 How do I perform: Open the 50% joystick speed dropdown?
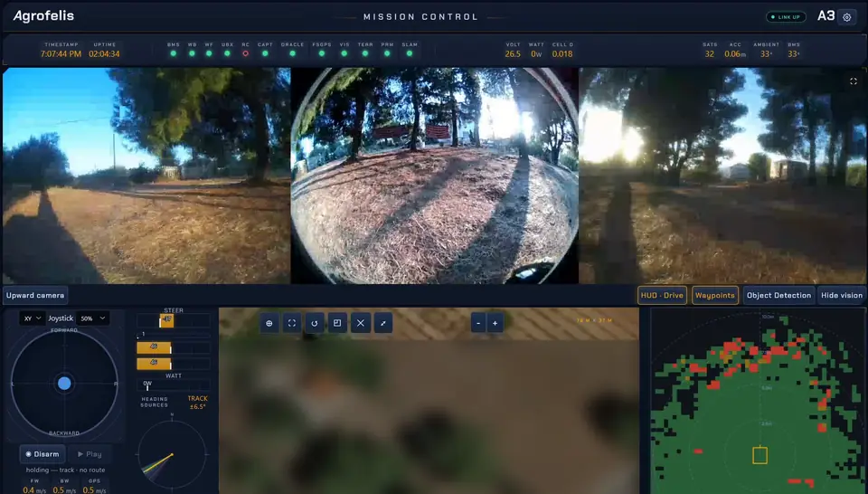tap(92, 318)
